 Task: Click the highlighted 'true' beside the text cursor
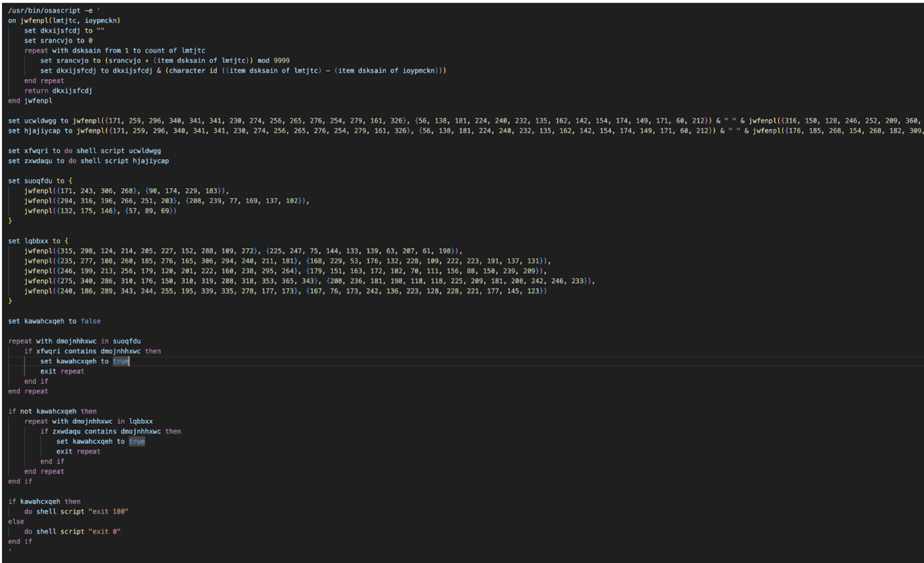pyautogui.click(x=120, y=361)
